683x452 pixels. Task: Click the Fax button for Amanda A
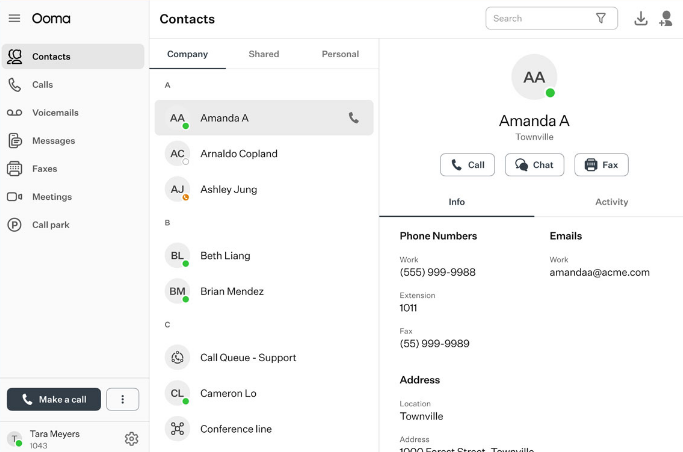pos(601,165)
